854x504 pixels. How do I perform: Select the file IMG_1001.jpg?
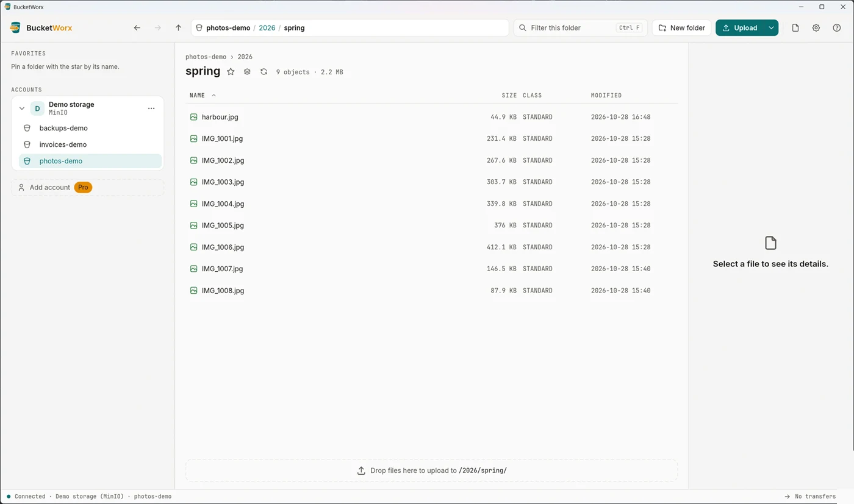tap(432, 138)
